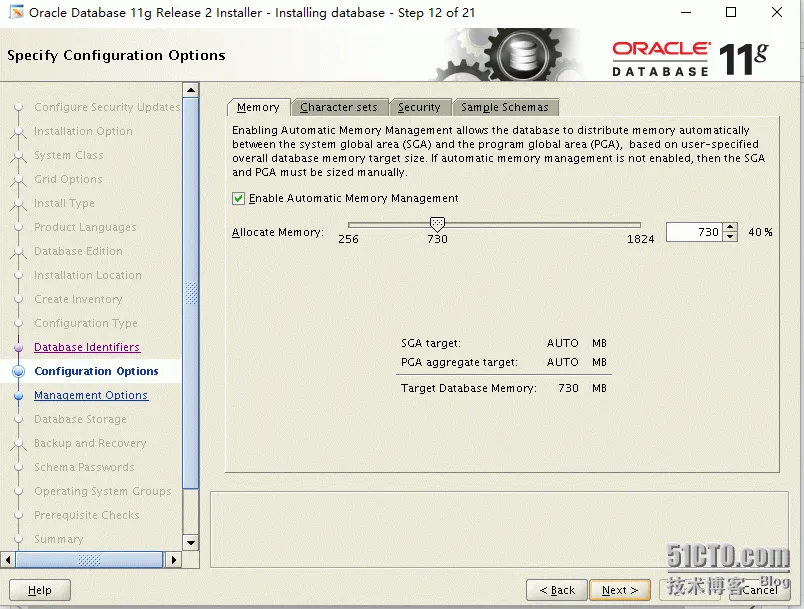The image size is (804, 609).
Task: Click the 'Grid Options' step text
Action: pos(68,179)
